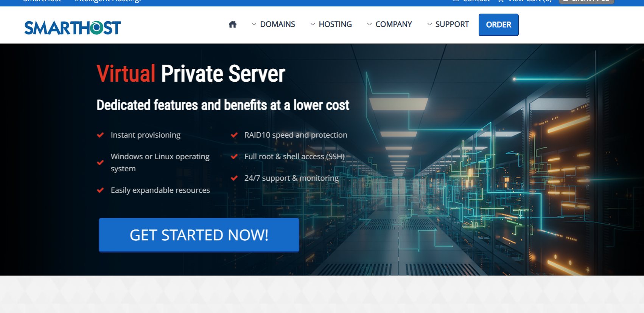Expand the Hosting dropdown menu
Viewport: 644px width, 313px height.
click(x=331, y=25)
